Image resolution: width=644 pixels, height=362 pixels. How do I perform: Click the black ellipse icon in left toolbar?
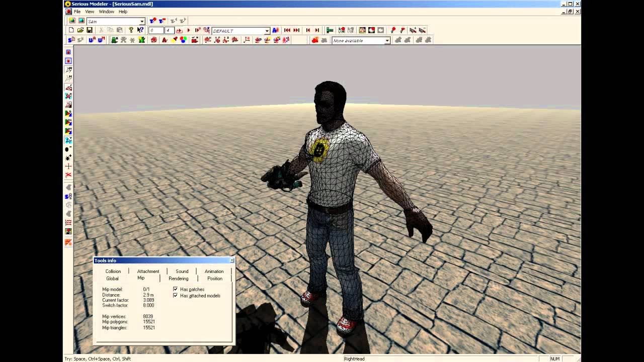tap(68, 149)
